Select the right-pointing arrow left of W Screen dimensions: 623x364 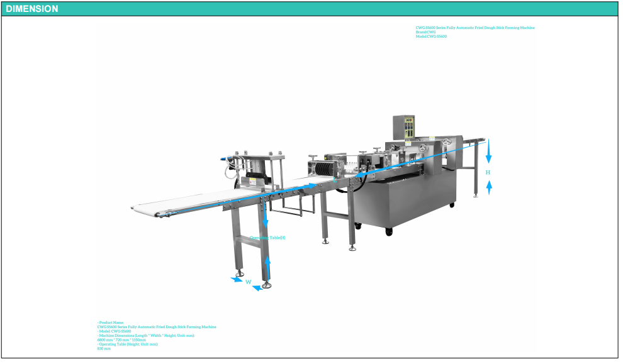click(236, 280)
